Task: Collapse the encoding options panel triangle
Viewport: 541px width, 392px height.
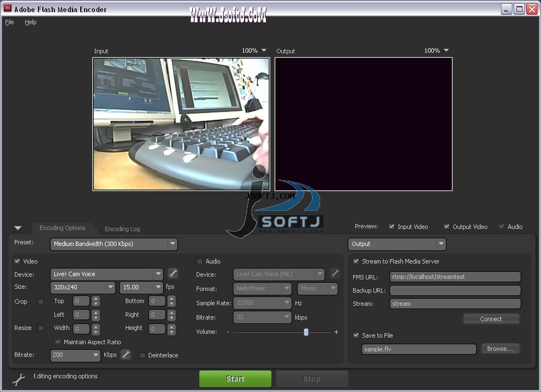Action: click(18, 228)
